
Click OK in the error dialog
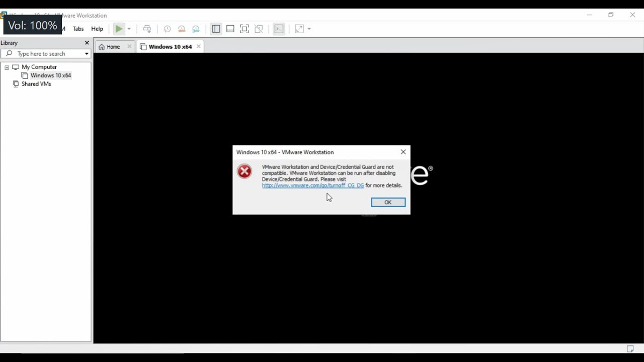(x=388, y=202)
